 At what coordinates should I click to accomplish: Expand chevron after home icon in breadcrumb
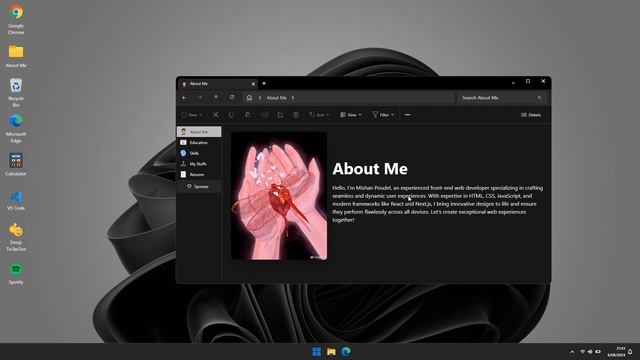[x=260, y=98]
